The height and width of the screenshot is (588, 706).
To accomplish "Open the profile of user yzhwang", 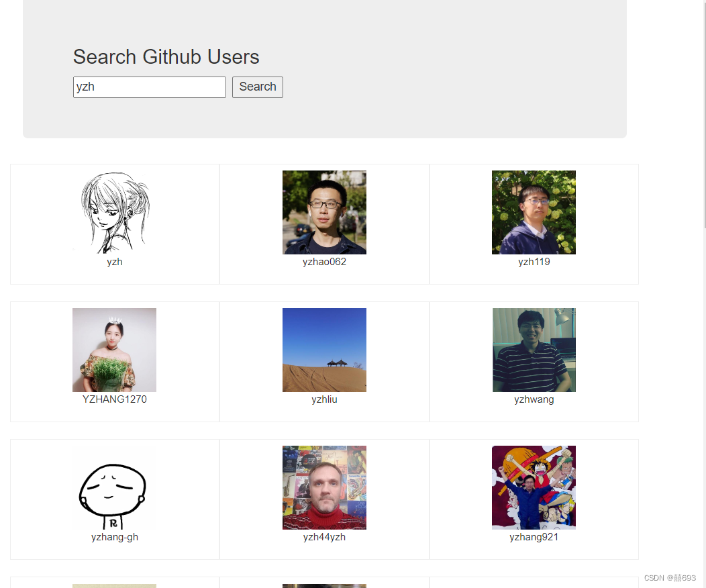I will 534,399.
